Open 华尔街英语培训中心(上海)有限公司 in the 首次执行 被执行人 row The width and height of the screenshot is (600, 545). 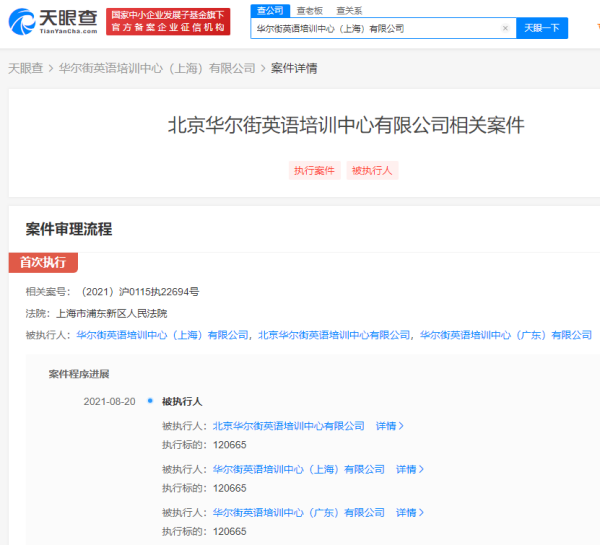point(162,335)
